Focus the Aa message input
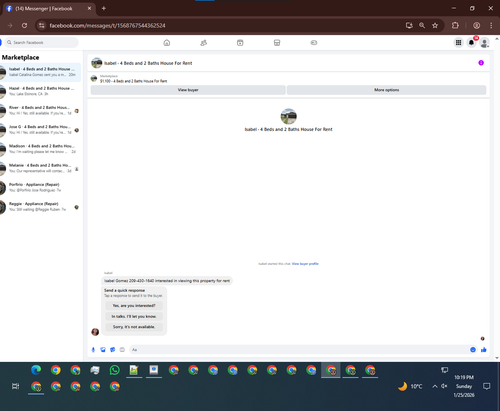The height and width of the screenshot is (411, 500). [x=299, y=350]
